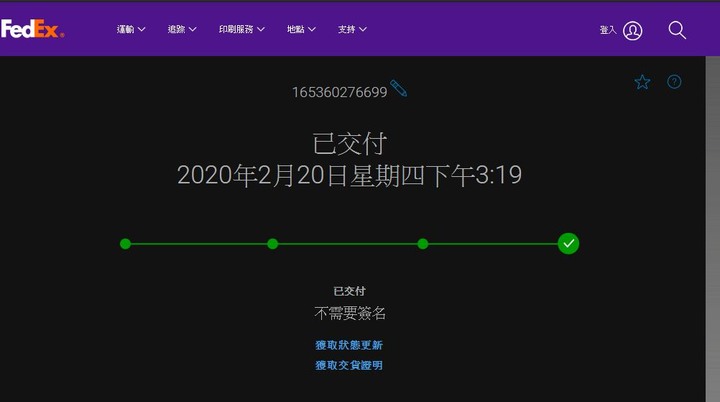
Task: Click the green delivered checkmark circle
Action: click(x=568, y=243)
